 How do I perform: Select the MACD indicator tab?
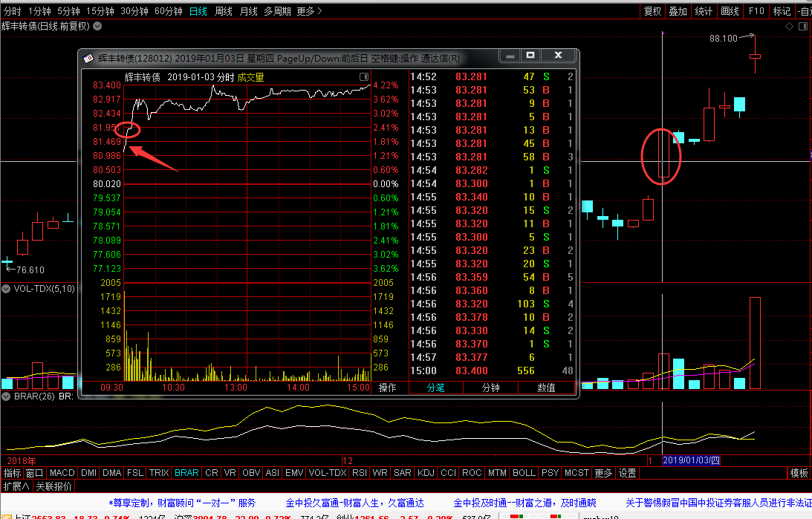[62, 473]
